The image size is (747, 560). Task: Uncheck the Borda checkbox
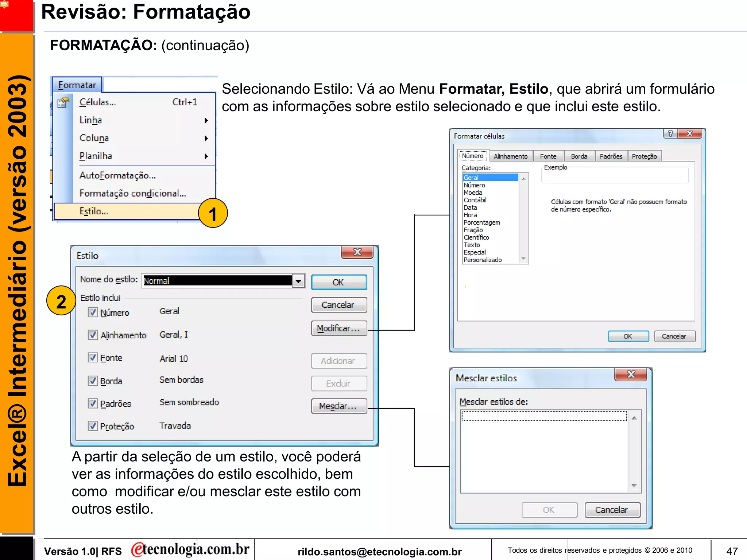[x=93, y=381]
